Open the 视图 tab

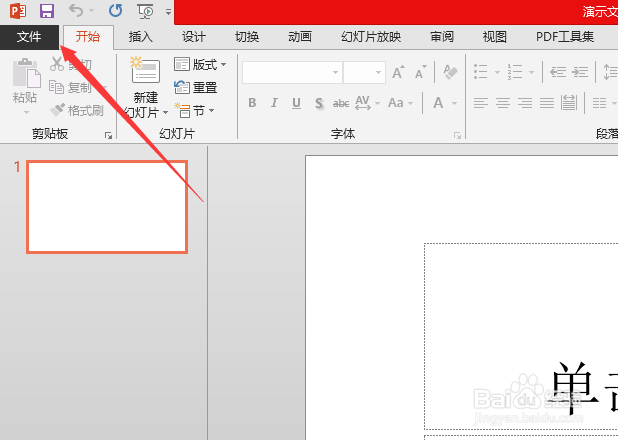pyautogui.click(x=495, y=37)
